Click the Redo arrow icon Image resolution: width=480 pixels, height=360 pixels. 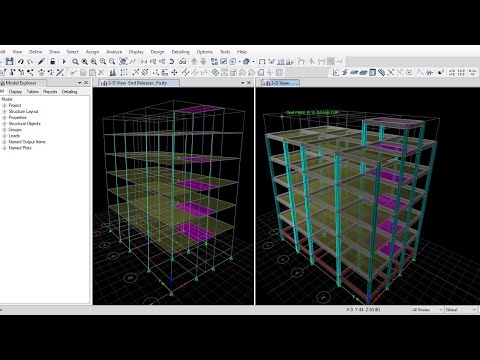point(30,61)
